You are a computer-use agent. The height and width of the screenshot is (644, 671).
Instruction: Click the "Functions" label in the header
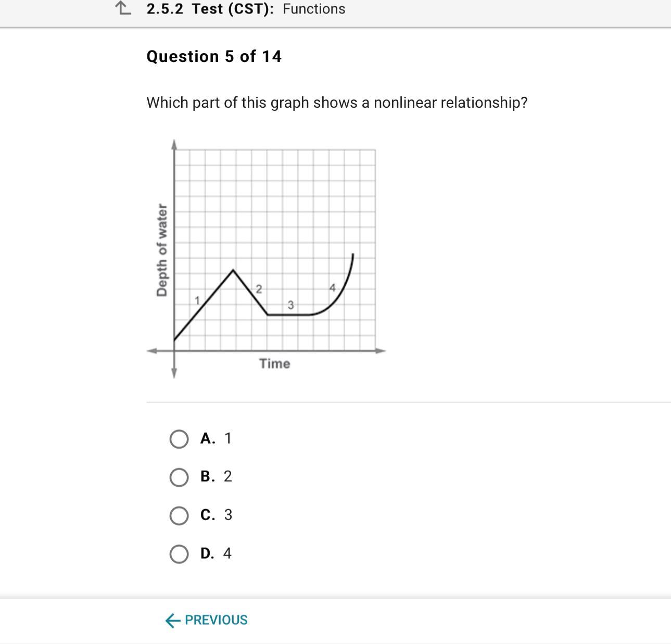pos(314,9)
